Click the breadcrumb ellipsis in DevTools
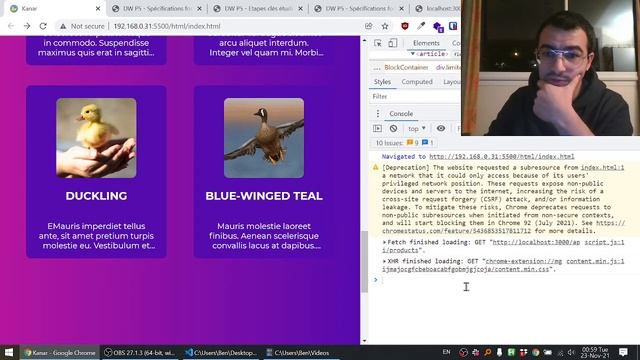Image resolution: width=640 pixels, height=360 pixels. 376,68
